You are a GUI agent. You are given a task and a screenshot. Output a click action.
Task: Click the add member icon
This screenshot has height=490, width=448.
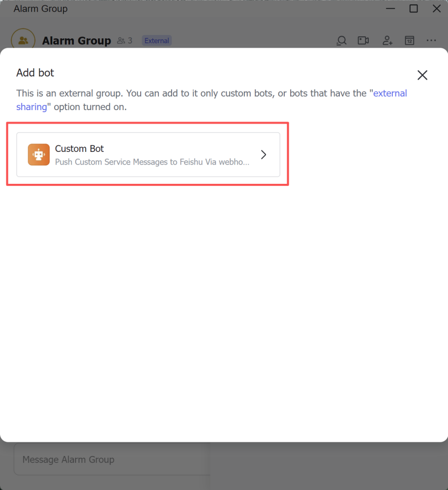click(388, 41)
